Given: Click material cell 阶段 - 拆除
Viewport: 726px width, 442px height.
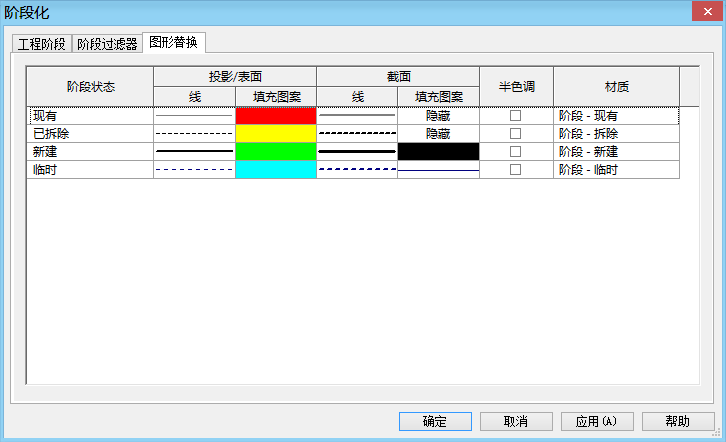Looking at the screenshot, I should 616,133.
